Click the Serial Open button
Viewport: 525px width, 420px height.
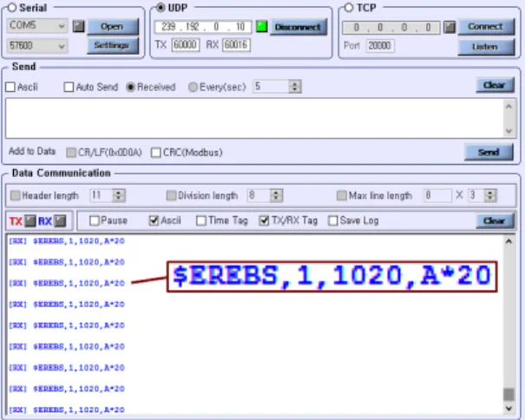[x=113, y=26]
